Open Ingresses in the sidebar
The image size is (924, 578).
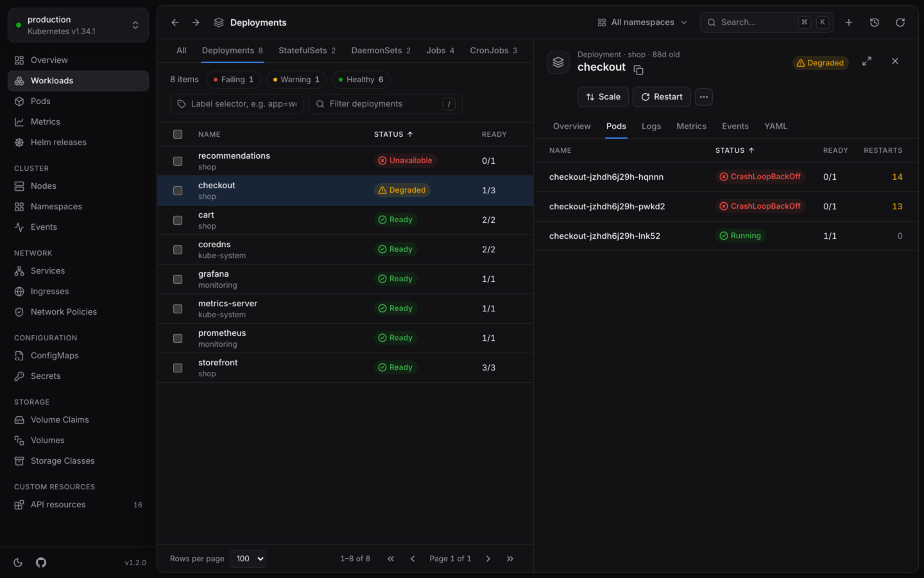(x=78, y=292)
